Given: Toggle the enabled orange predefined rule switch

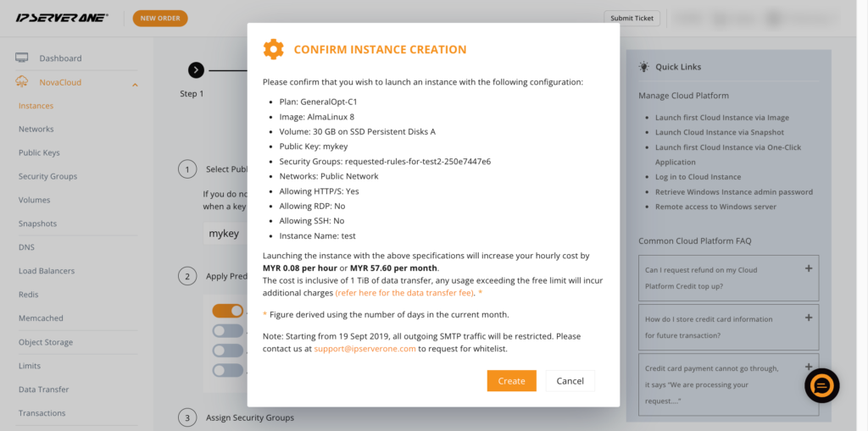Looking at the screenshot, I should [x=227, y=311].
